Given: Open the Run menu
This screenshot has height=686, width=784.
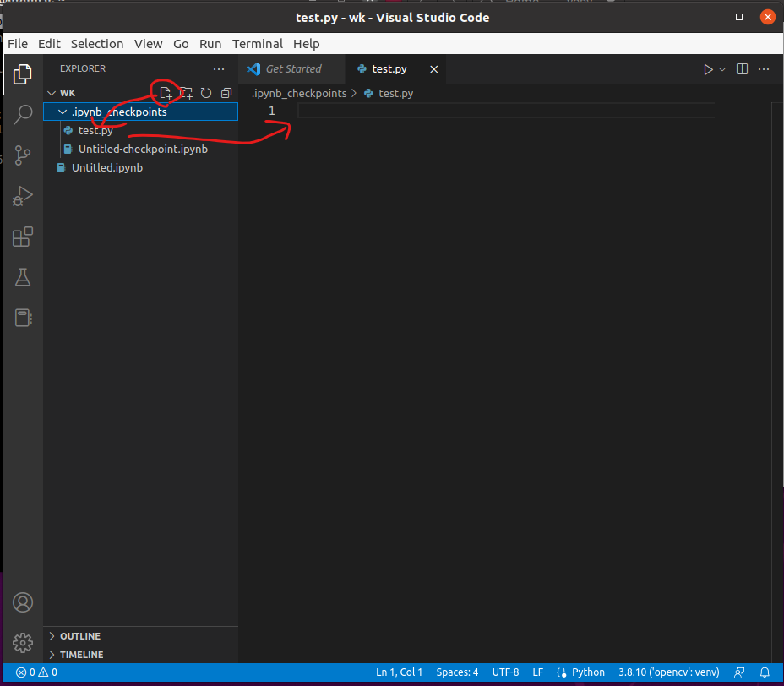Looking at the screenshot, I should tap(210, 44).
